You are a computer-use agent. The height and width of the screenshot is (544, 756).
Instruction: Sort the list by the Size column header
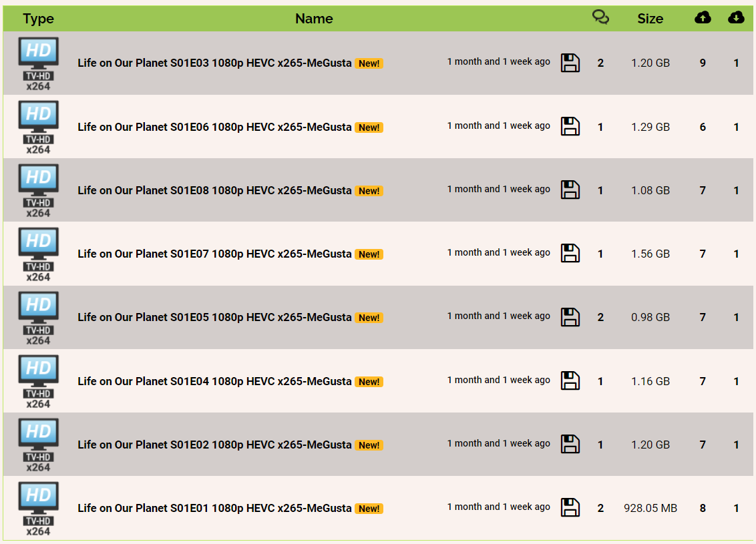click(650, 19)
